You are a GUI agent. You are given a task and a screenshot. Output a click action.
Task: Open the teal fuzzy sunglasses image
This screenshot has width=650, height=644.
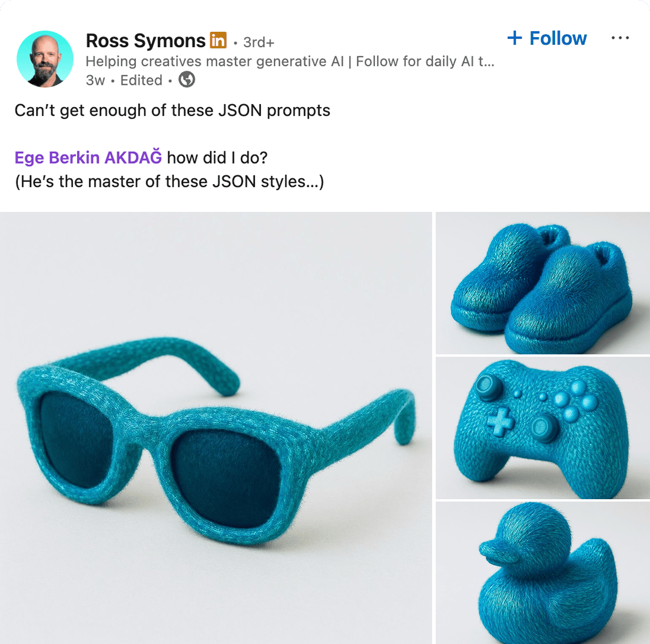pos(216,428)
